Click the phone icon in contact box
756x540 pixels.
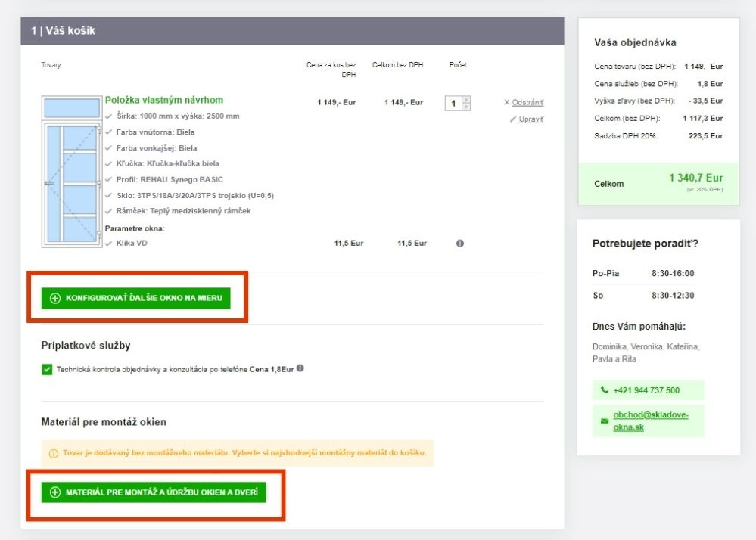coord(604,390)
